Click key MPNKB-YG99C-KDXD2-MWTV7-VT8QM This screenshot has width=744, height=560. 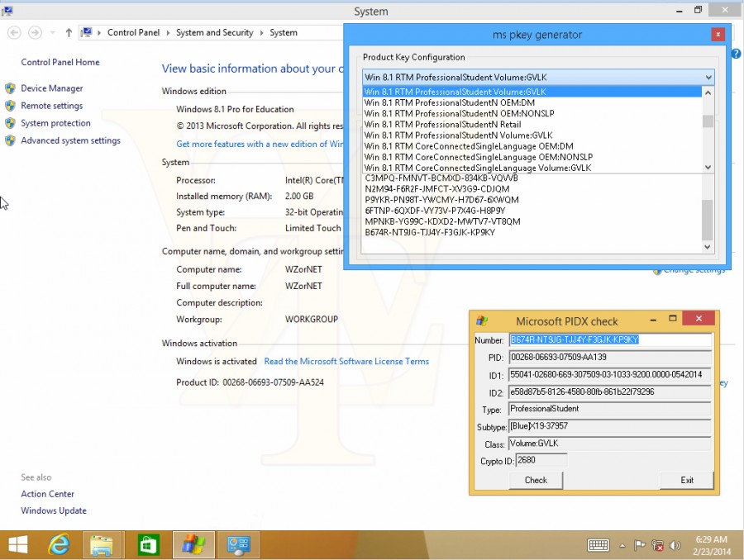pos(443,222)
